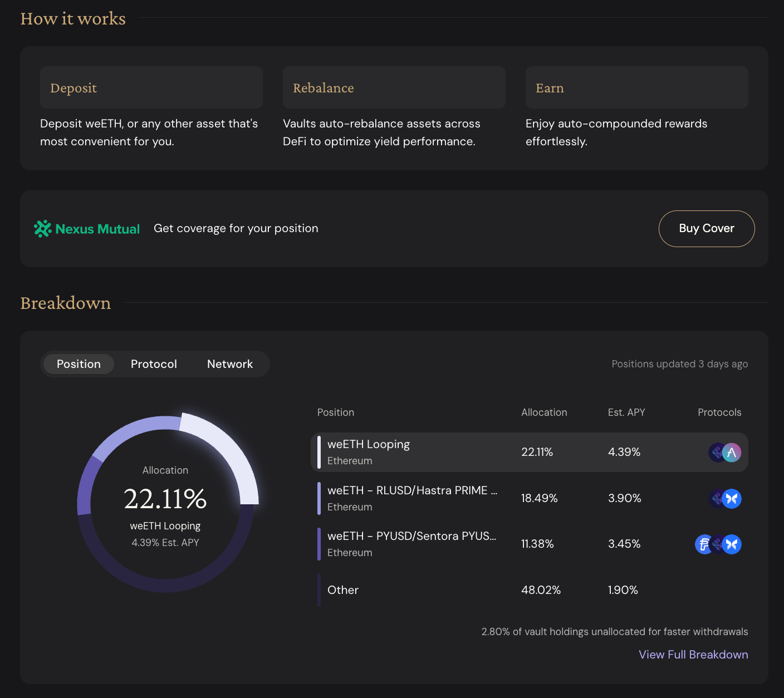The height and width of the screenshot is (698, 784).
Task: Click the Morpho icon in PYUSD/Sentora row
Action: coord(732,544)
